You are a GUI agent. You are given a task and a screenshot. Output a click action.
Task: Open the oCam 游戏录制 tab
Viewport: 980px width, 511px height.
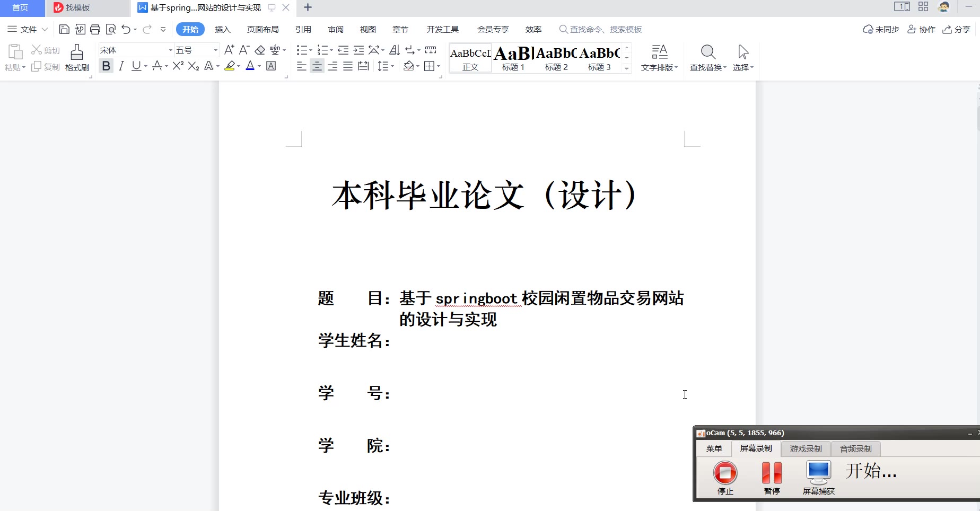pos(806,449)
